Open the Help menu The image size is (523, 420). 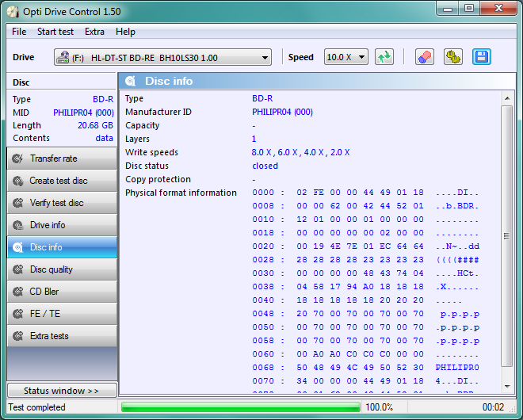pos(125,32)
